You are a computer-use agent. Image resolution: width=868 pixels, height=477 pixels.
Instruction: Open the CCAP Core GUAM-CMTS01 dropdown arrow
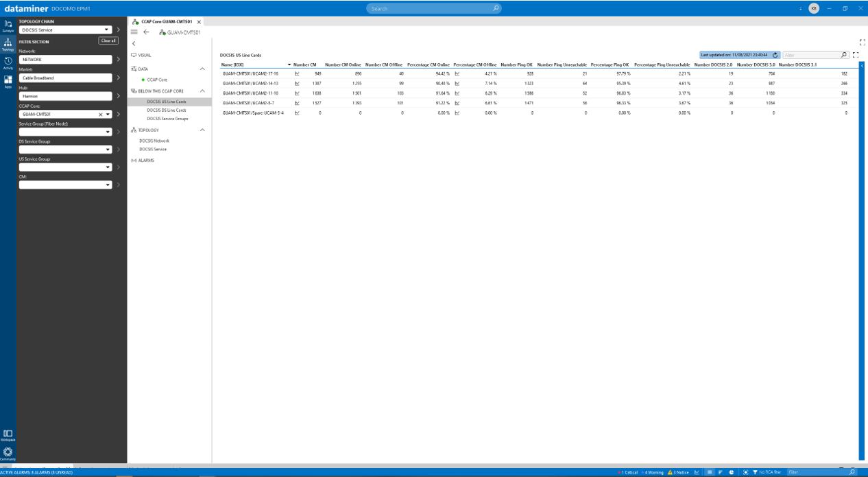pyautogui.click(x=108, y=114)
